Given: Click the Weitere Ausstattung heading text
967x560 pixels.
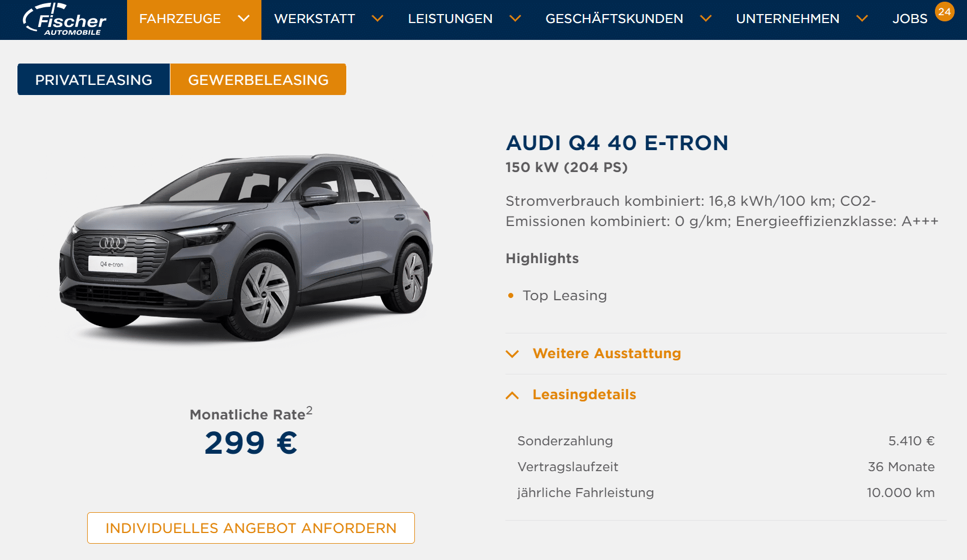Looking at the screenshot, I should coord(607,354).
